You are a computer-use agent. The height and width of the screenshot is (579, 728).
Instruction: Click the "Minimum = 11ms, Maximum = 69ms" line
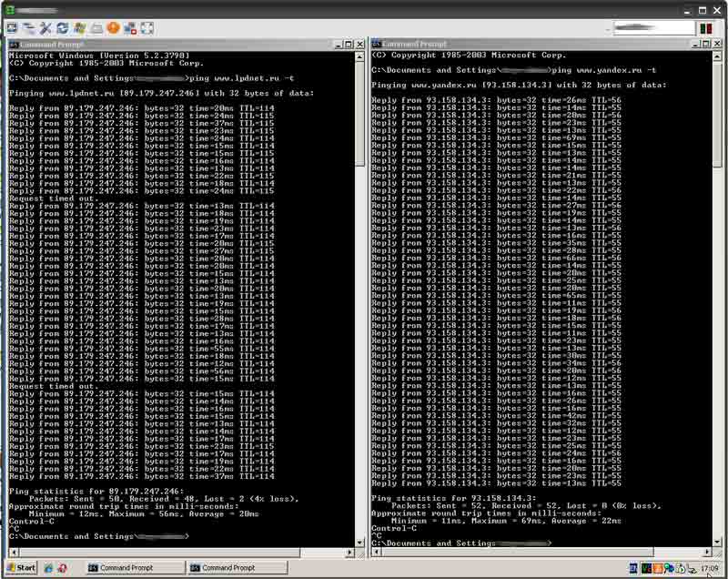[506, 521]
